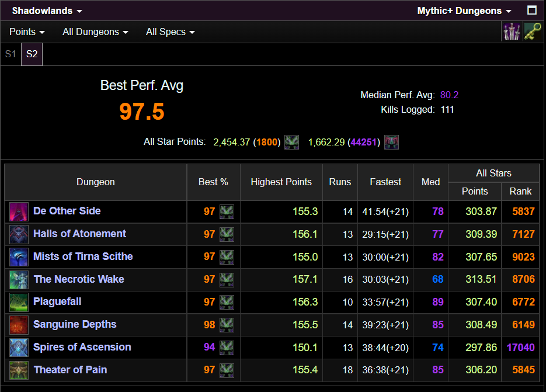Viewport: 546px width, 392px height.
Task: Click fastest time 29:15(+21)
Action: (385, 234)
